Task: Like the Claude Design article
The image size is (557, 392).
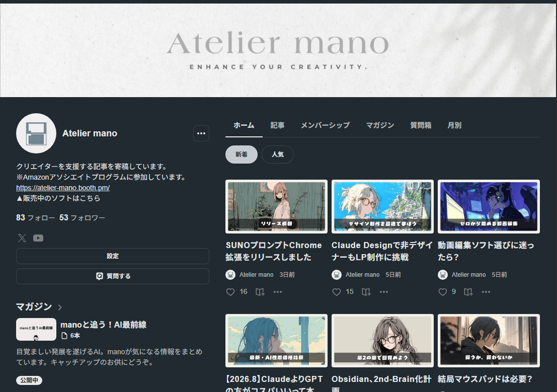Action: [337, 292]
